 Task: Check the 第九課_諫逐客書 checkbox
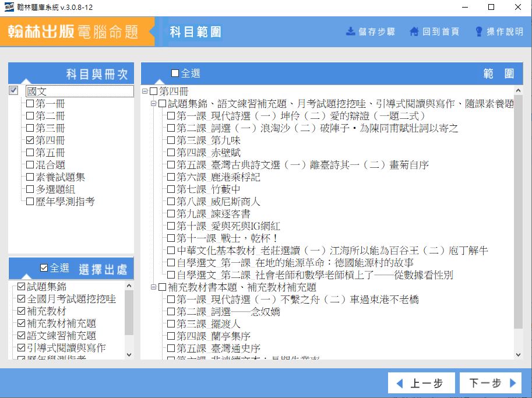click(171, 214)
